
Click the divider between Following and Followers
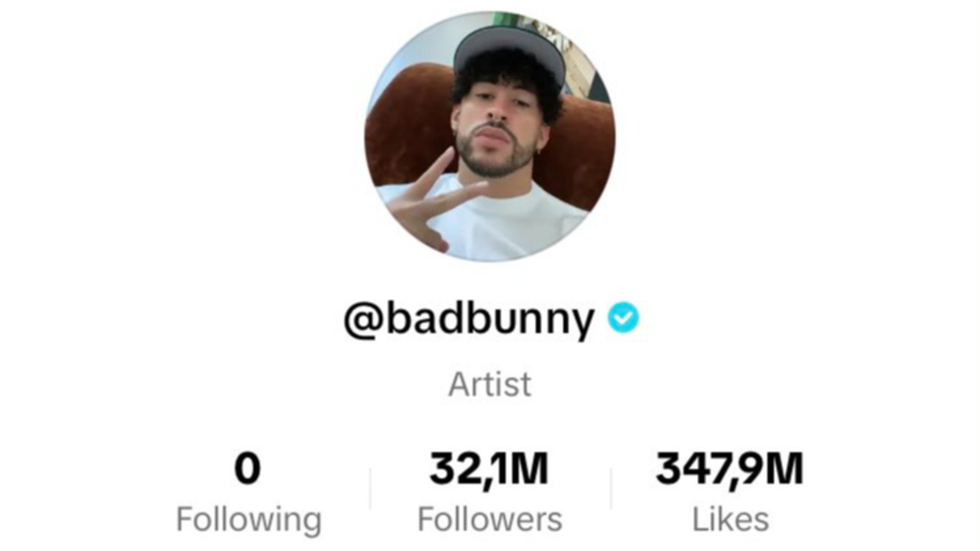point(370,488)
